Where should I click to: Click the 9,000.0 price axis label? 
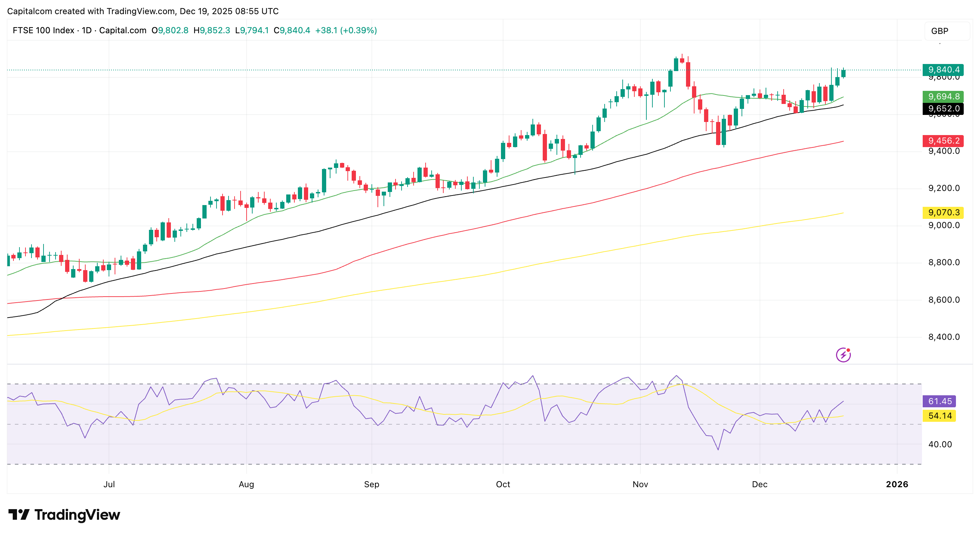(944, 225)
